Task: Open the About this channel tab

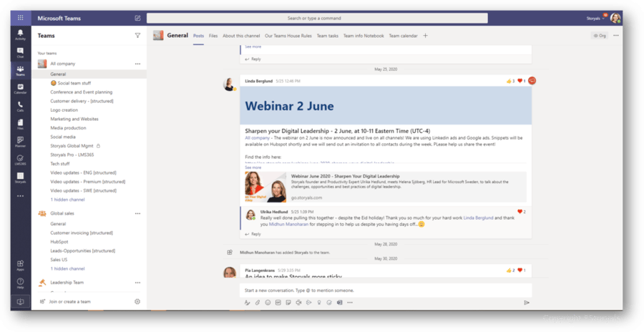Action: point(241,36)
